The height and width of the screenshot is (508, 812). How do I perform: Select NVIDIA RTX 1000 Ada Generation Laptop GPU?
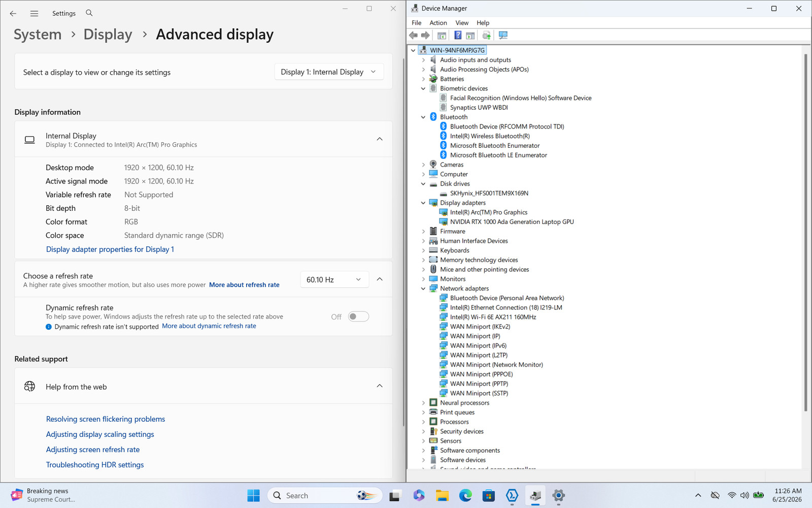point(512,222)
